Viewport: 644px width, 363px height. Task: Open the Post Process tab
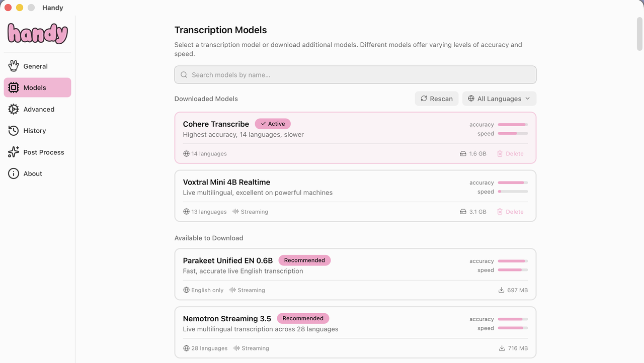pos(37,152)
